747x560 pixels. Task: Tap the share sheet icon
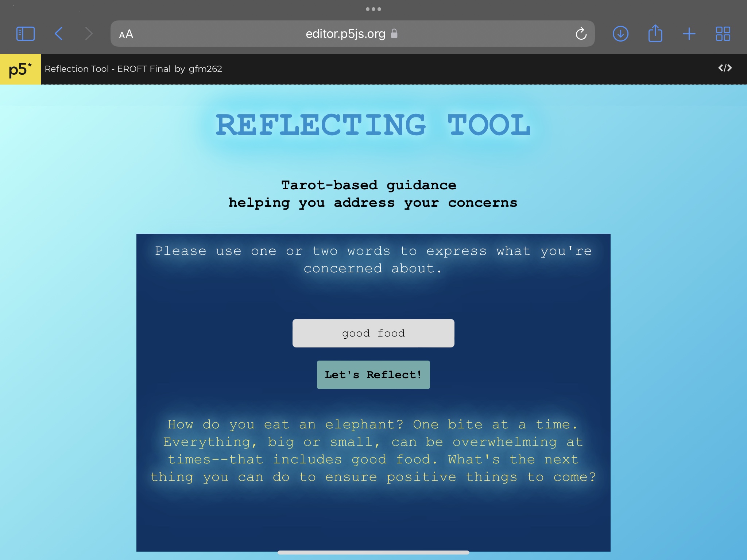point(655,34)
